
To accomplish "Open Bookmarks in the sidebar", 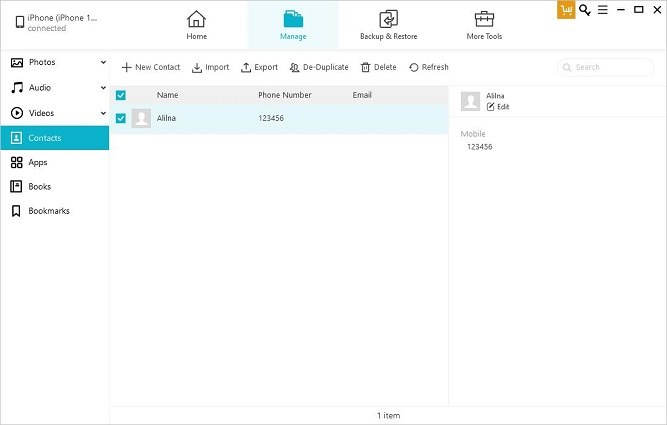I will tap(48, 211).
